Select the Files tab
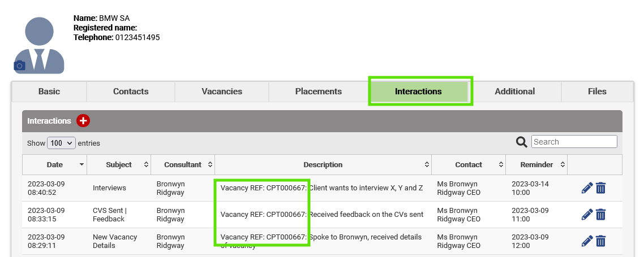Image resolution: width=644 pixels, height=257 pixels. point(597,92)
